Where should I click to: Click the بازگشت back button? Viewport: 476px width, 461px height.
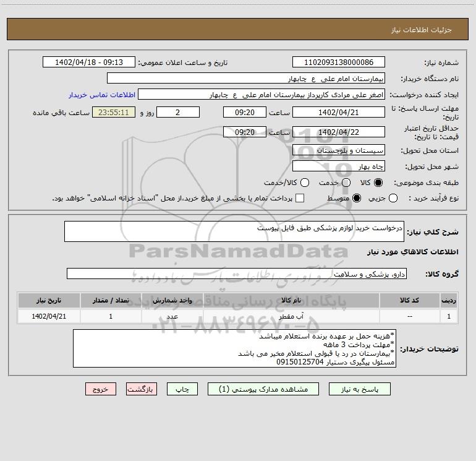coord(142,389)
